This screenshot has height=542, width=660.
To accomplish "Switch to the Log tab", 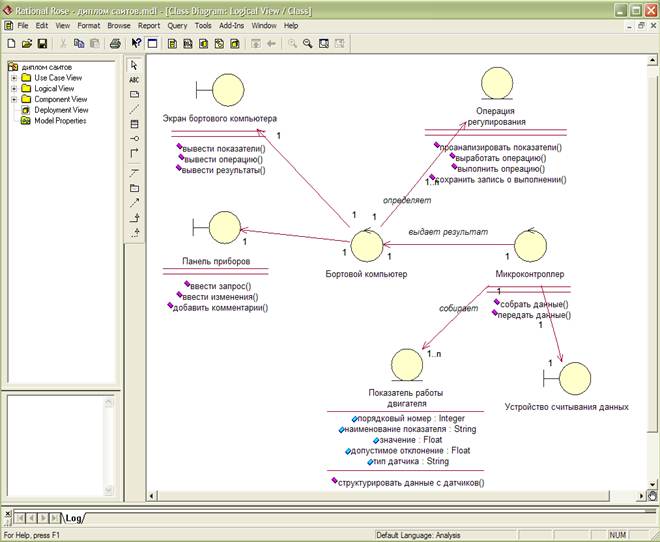I will point(74,518).
